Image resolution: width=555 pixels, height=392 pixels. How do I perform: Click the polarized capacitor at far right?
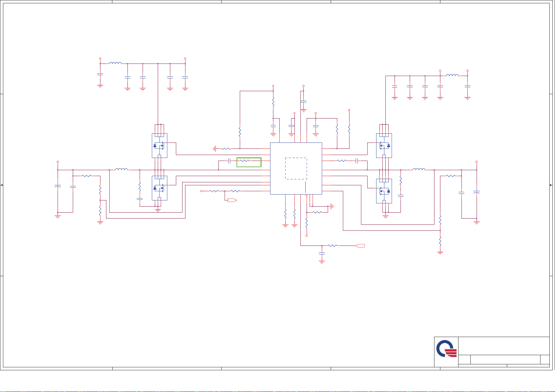[477, 192]
